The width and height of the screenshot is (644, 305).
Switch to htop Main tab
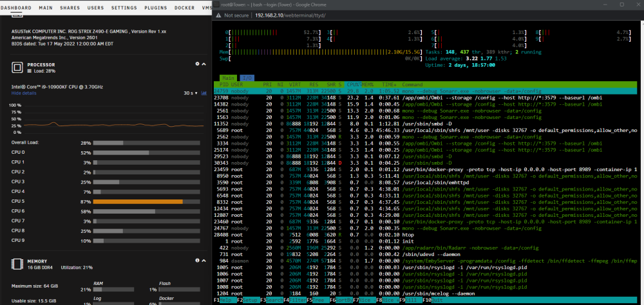(228, 78)
